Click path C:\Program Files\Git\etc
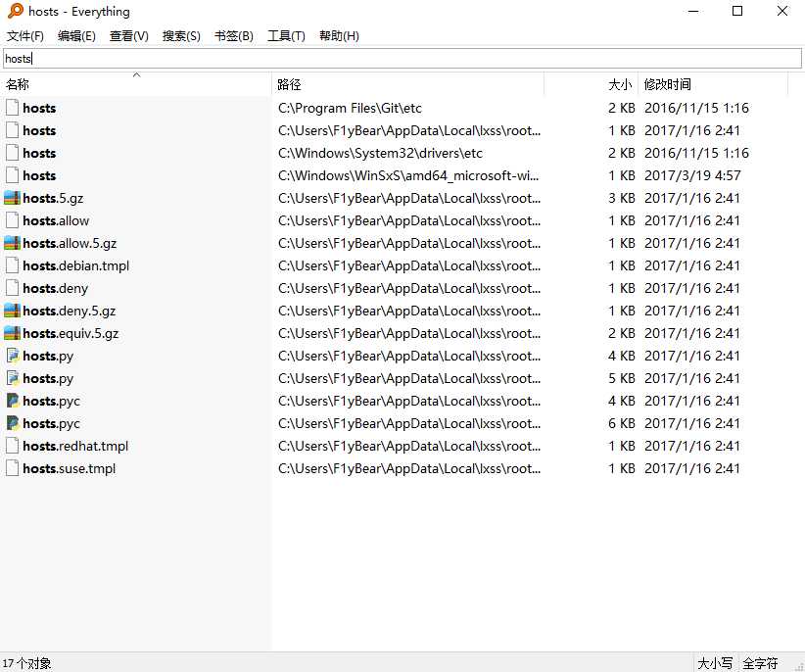The width and height of the screenshot is (805, 672). click(x=351, y=108)
